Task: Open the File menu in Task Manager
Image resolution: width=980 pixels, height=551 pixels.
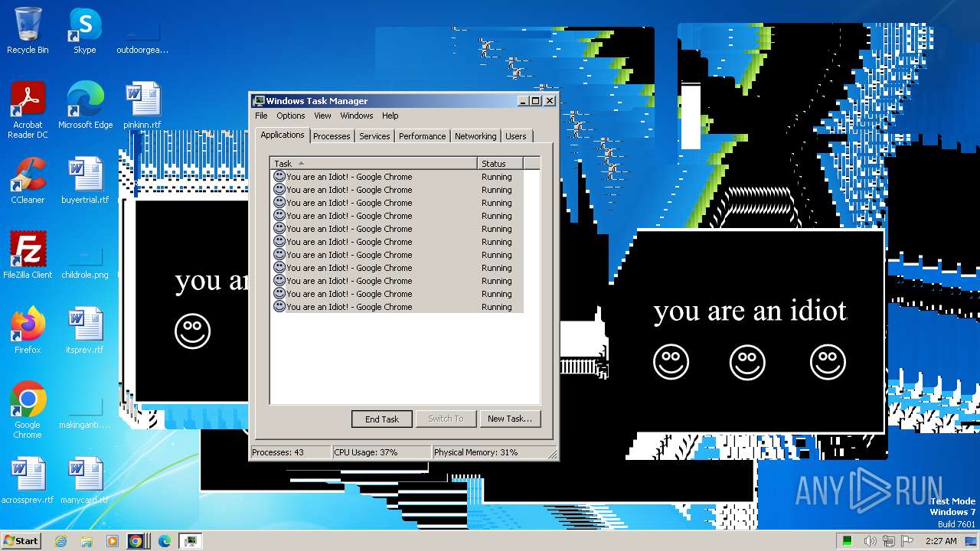Action: click(261, 116)
